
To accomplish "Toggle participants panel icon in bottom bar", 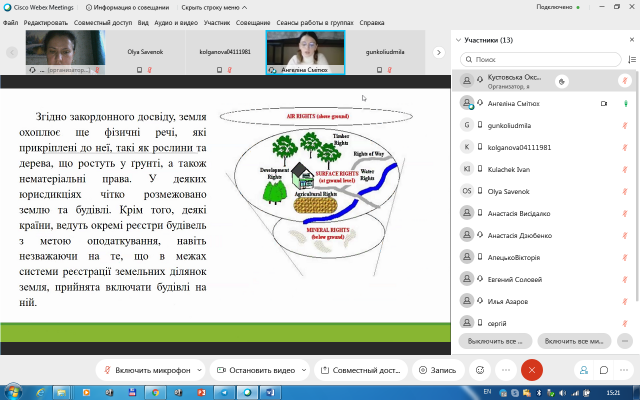I will click(583, 370).
